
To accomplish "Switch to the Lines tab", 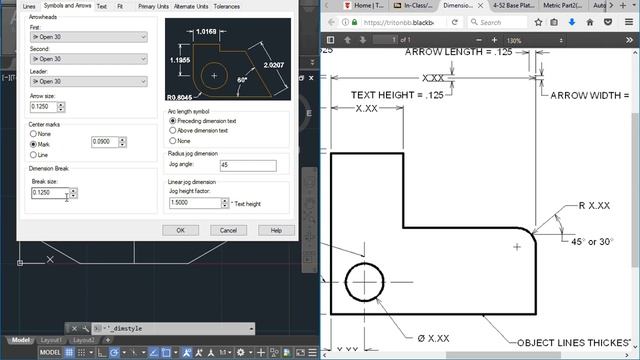I will tap(29, 7).
